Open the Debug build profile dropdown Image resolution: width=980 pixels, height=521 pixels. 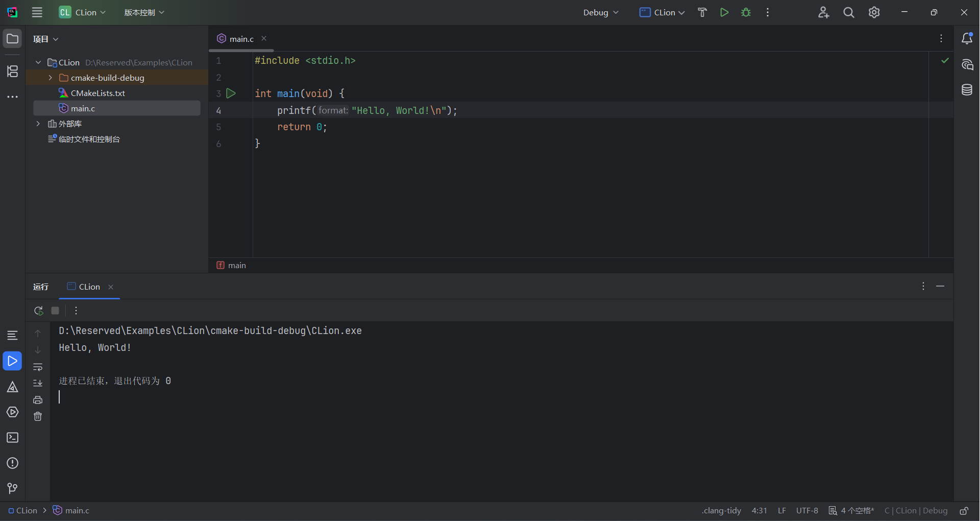point(601,12)
